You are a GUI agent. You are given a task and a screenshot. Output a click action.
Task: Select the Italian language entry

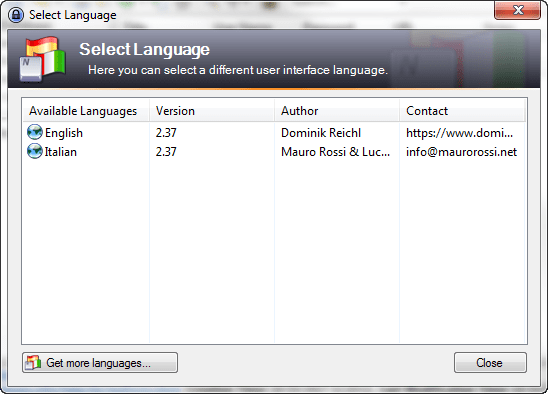60,152
